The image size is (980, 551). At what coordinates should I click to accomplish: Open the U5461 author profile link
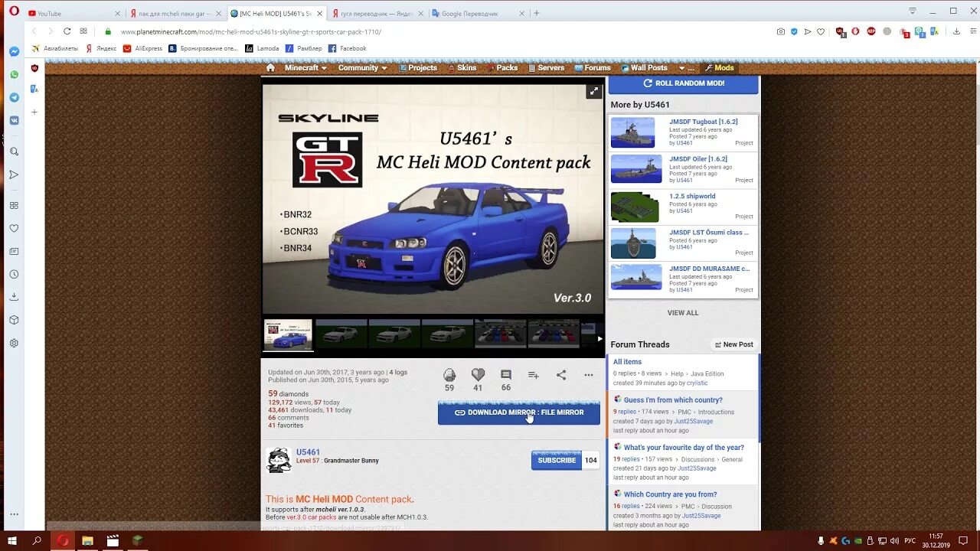click(x=308, y=452)
